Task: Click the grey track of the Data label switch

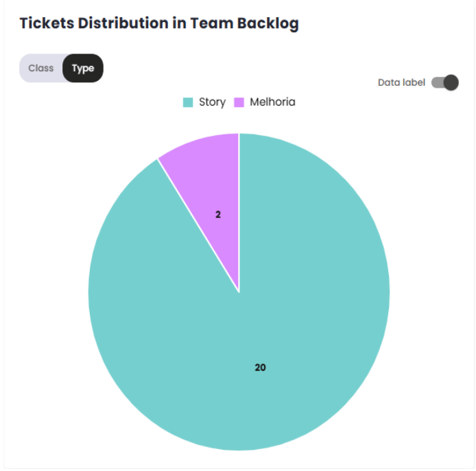Action: pos(436,83)
